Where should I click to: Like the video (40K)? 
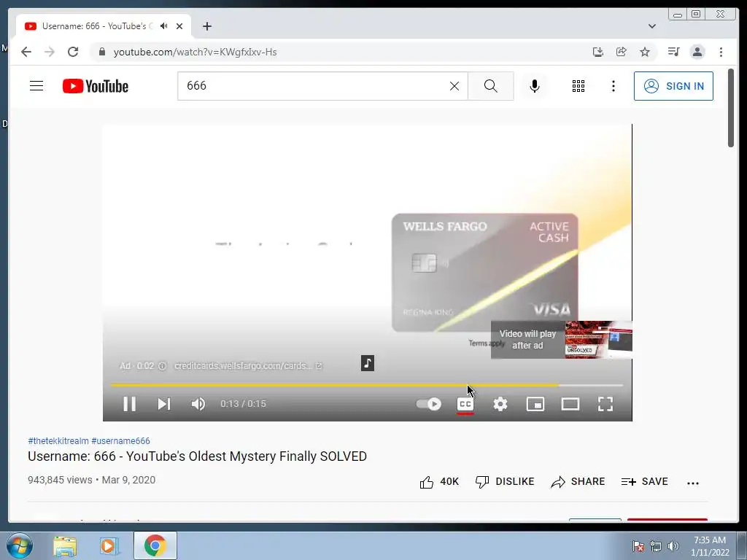439,482
